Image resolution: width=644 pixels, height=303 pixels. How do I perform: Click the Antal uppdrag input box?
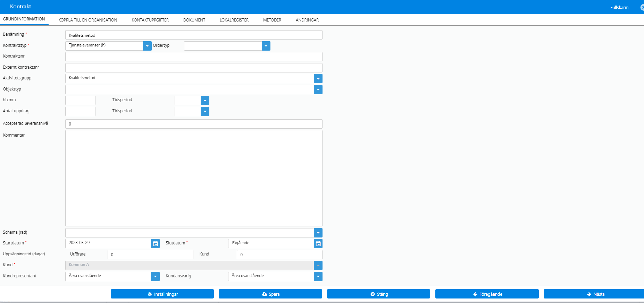click(x=80, y=112)
